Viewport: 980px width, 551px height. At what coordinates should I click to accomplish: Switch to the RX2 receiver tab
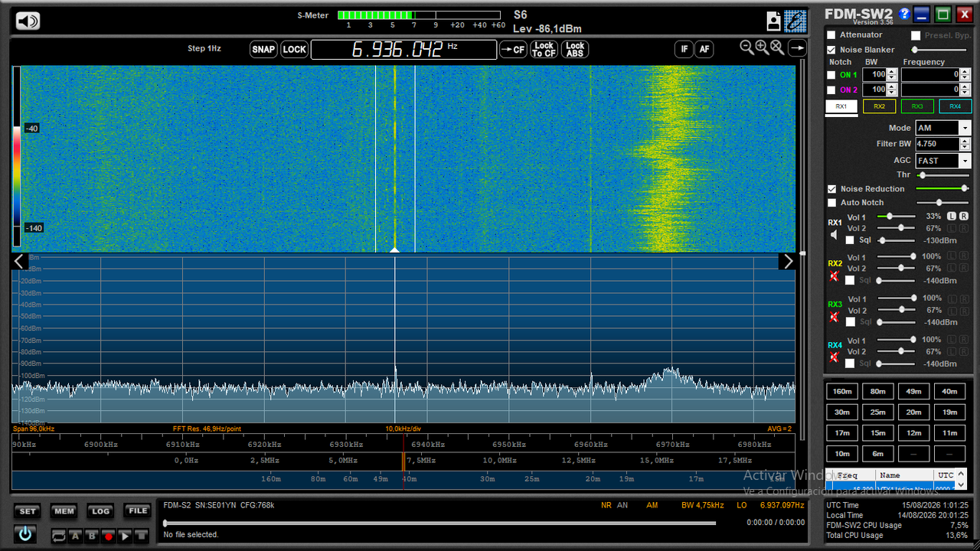point(879,106)
